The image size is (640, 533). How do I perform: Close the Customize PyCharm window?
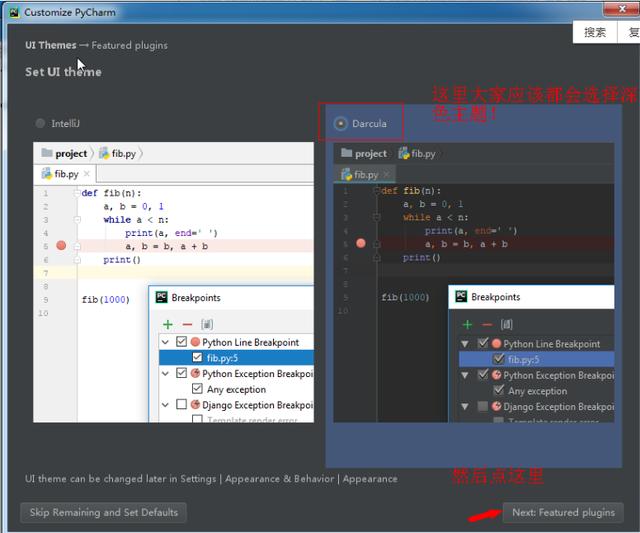[622, 9]
